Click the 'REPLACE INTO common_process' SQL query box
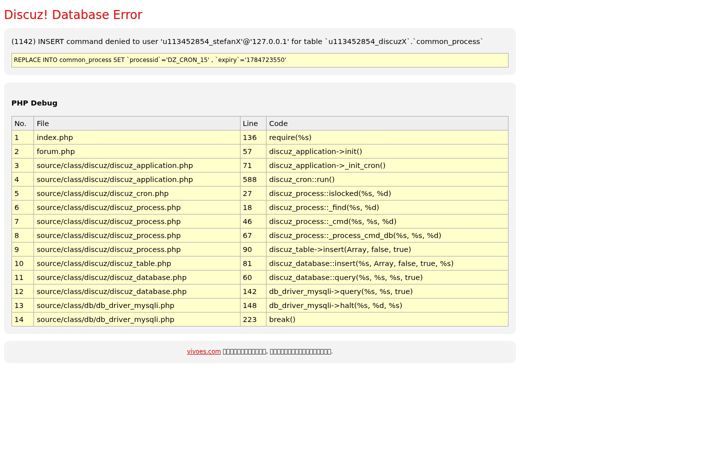This screenshot has height=450, width=720. [x=260, y=60]
